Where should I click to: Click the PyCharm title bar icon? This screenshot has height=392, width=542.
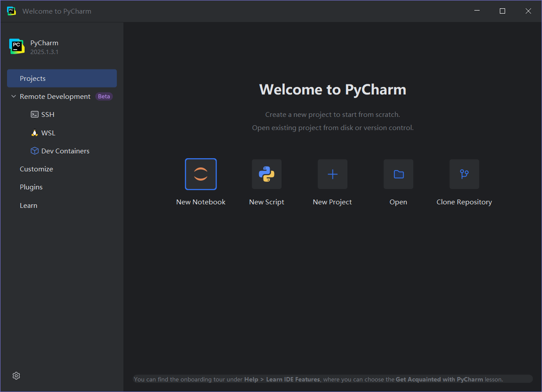pyautogui.click(x=11, y=11)
